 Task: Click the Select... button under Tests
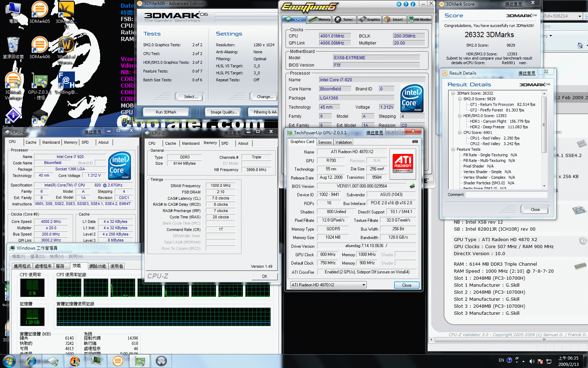(191, 97)
